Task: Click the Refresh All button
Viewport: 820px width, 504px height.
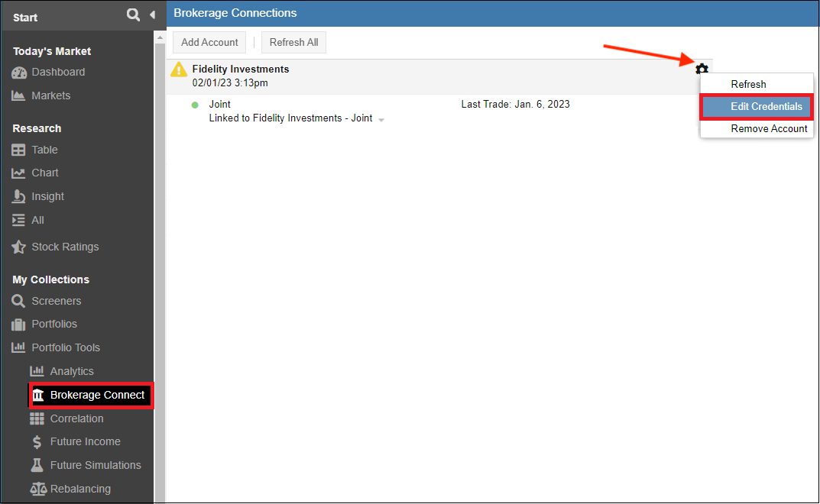Action: (x=293, y=42)
